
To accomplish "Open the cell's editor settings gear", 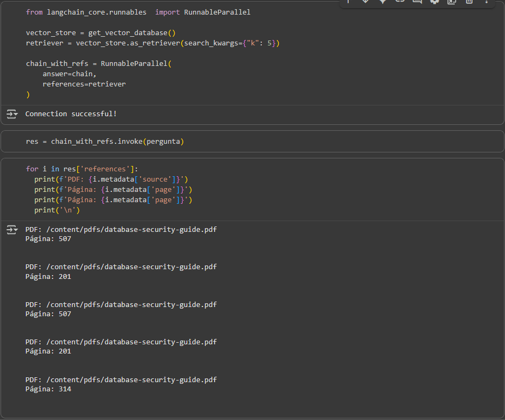I will point(434,2).
